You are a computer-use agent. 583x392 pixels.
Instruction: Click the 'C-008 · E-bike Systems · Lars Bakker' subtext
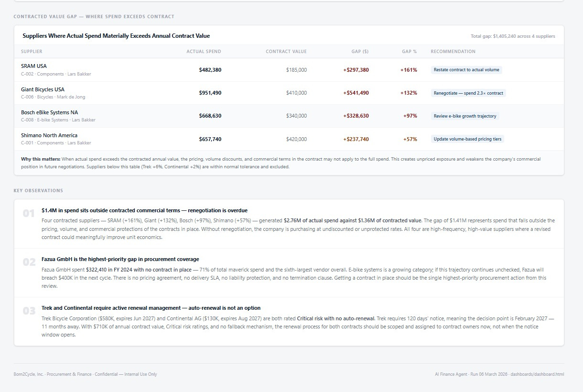(x=58, y=120)
